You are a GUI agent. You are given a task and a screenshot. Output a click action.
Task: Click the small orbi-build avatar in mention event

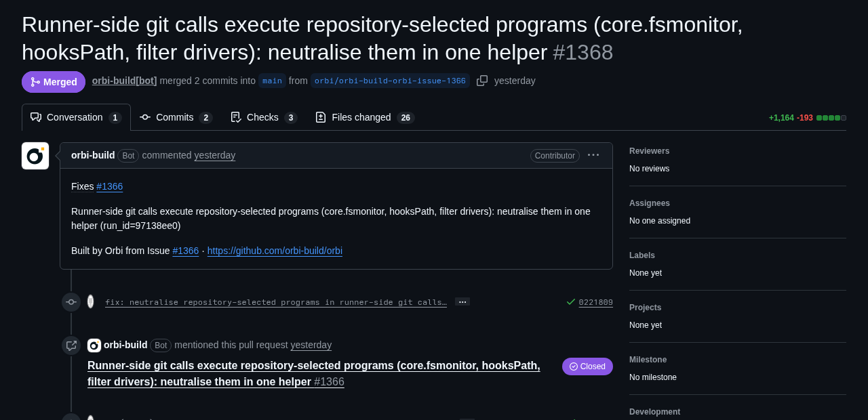94,345
